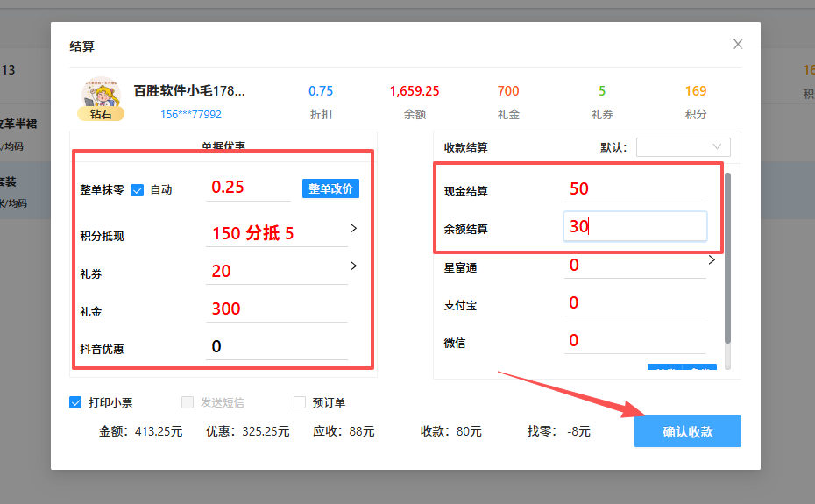Click the 微信 amount field

pyautogui.click(x=635, y=341)
